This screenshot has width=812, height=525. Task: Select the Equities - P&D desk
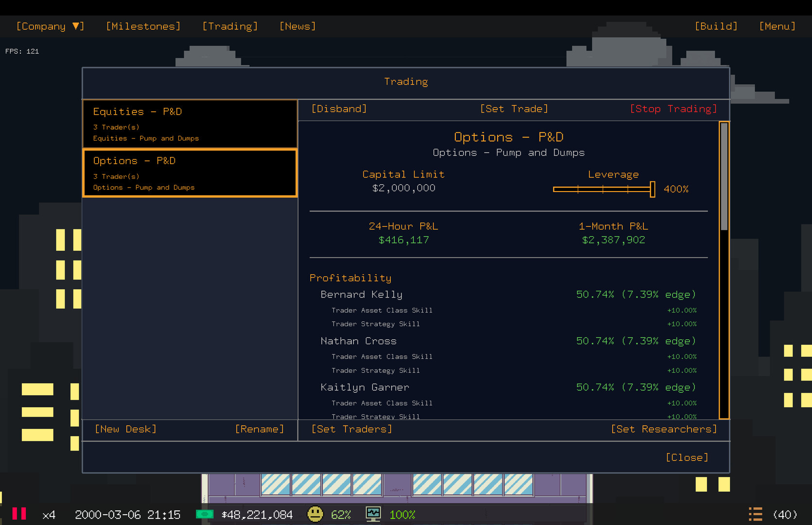coord(190,124)
